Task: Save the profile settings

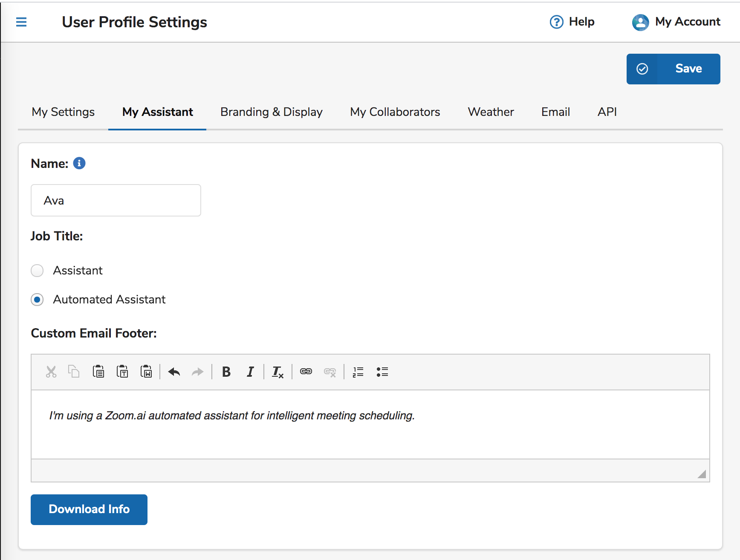Action: (x=673, y=68)
